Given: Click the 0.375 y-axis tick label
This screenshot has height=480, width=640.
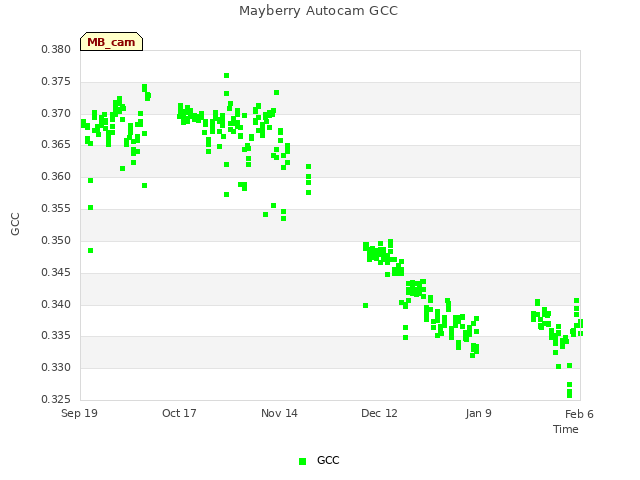Looking at the screenshot, I should [x=56, y=81].
